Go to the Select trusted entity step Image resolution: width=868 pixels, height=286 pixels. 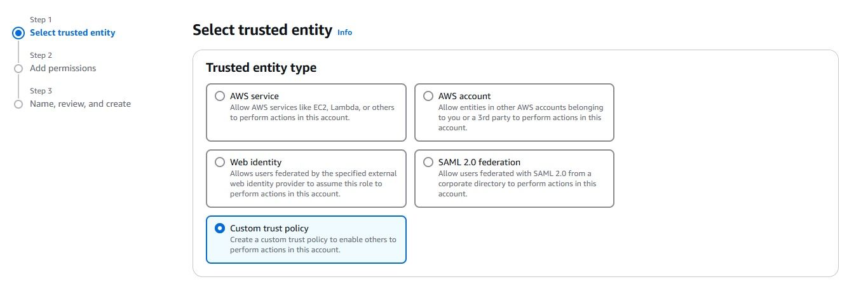[72, 32]
